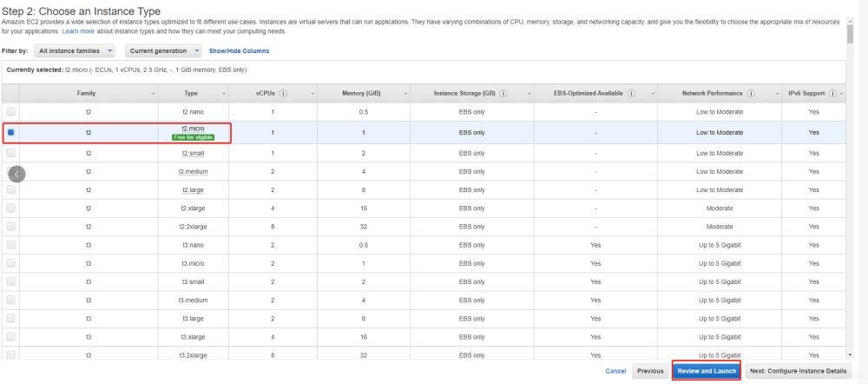Click info icon beside Network Performance header
Viewport: 868px width, 384px height.
click(x=752, y=93)
